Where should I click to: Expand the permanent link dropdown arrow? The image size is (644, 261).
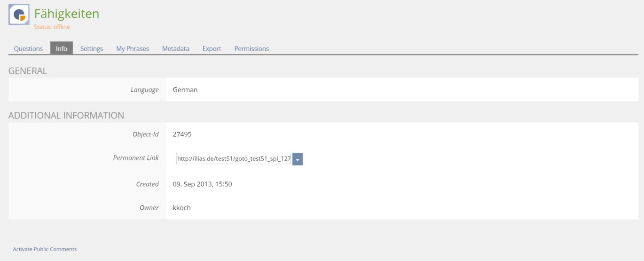(298, 159)
